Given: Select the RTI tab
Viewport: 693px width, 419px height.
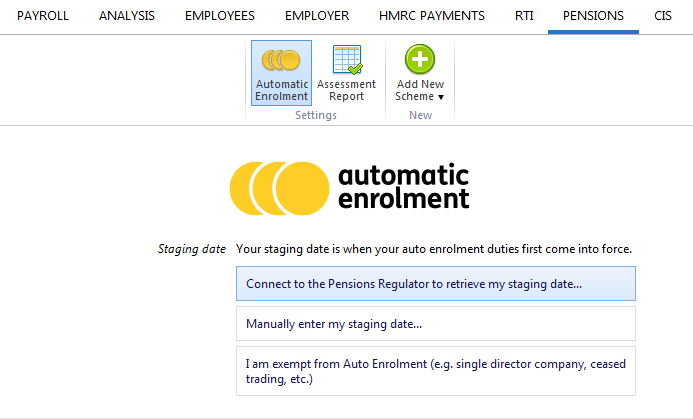Looking at the screenshot, I should tap(524, 16).
